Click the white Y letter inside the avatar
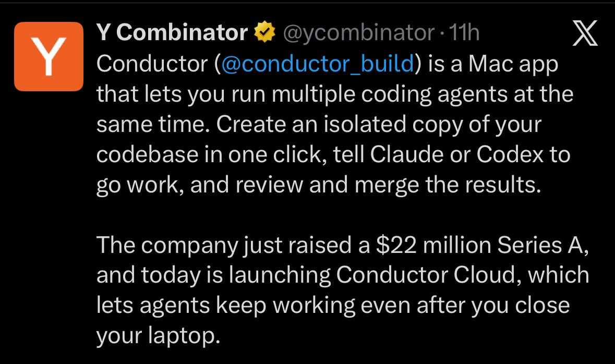Screen dimensions: 615x364 coord(49,57)
